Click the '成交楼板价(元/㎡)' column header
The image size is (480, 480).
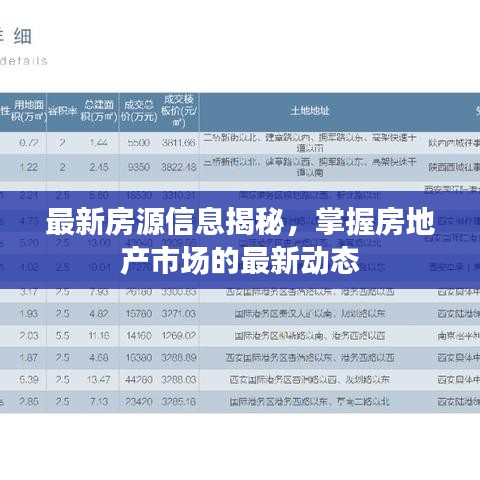coord(179,111)
